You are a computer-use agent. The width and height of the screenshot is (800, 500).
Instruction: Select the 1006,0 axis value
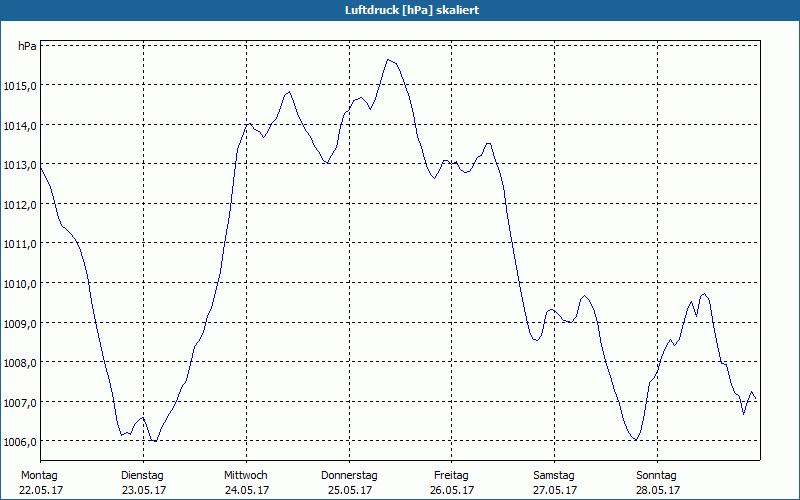(x=20, y=442)
